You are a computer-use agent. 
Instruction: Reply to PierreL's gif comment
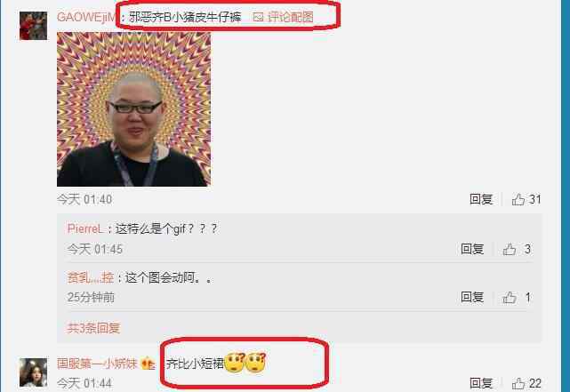472,249
